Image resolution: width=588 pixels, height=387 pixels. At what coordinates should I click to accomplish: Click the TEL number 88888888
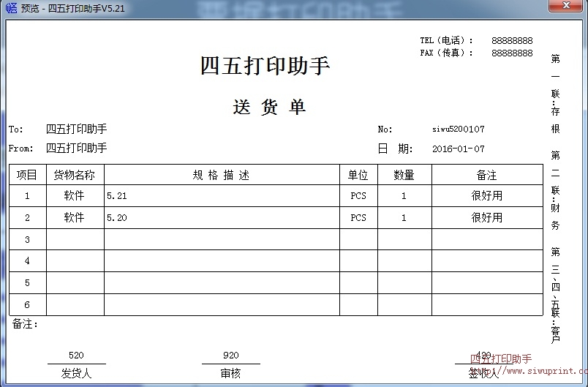coord(512,41)
